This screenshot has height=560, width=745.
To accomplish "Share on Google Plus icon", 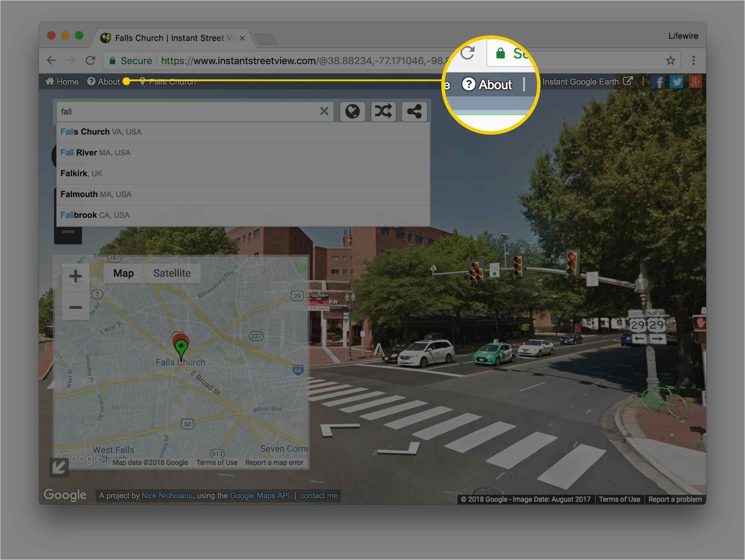I will (695, 82).
